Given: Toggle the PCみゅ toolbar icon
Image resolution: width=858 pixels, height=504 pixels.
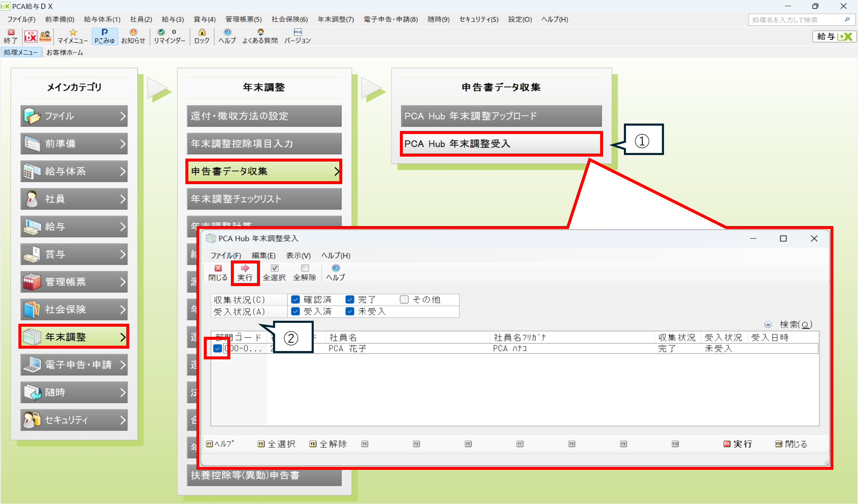Looking at the screenshot, I should (x=105, y=36).
